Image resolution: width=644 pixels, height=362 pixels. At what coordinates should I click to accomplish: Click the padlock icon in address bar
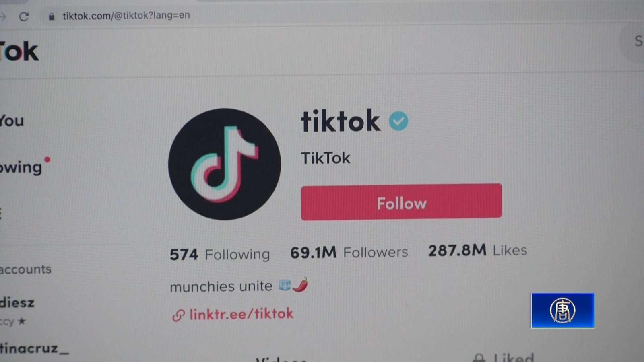tap(52, 16)
